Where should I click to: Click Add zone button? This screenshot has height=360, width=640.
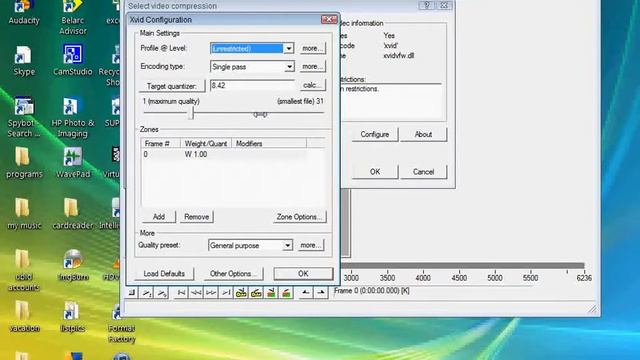(x=159, y=217)
